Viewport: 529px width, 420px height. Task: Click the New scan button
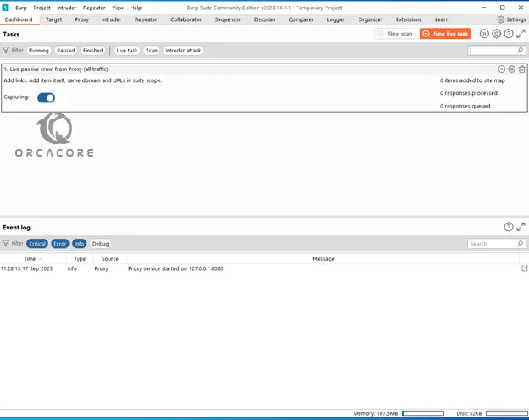pos(395,34)
